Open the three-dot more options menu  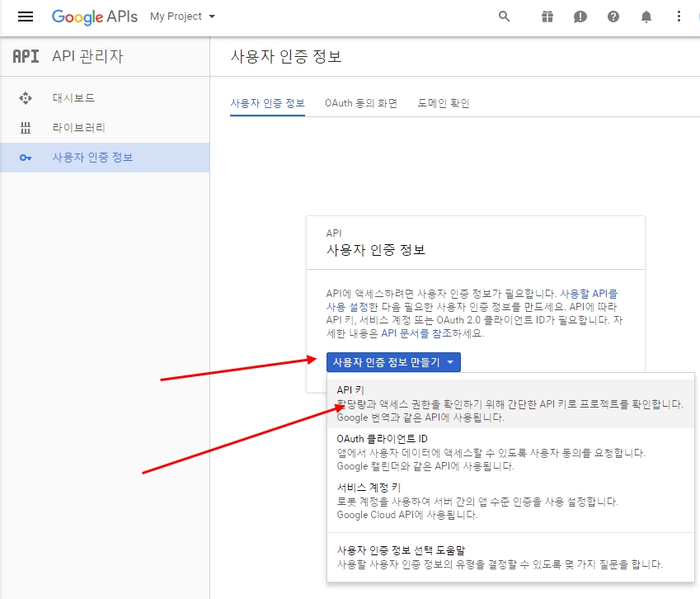679,17
